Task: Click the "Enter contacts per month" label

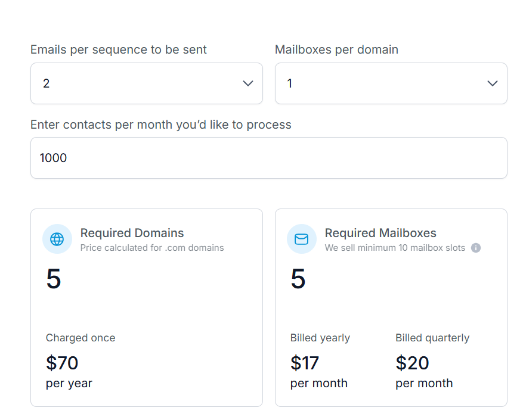Action: click(161, 125)
